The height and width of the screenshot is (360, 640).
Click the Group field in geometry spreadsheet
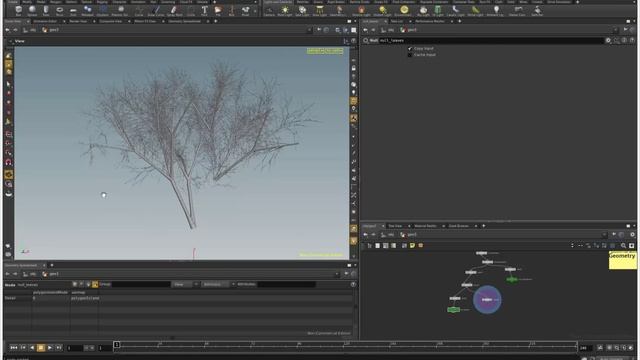[141, 284]
